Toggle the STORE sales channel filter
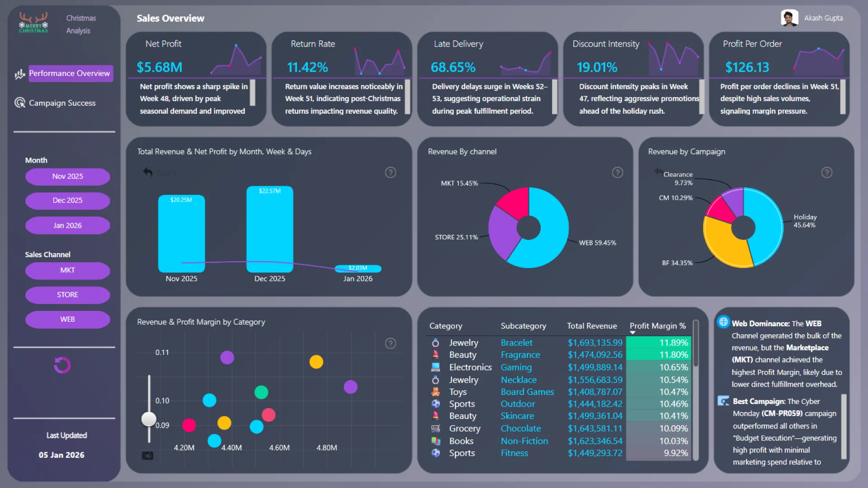Image resolution: width=868 pixels, height=488 pixels. click(x=68, y=295)
